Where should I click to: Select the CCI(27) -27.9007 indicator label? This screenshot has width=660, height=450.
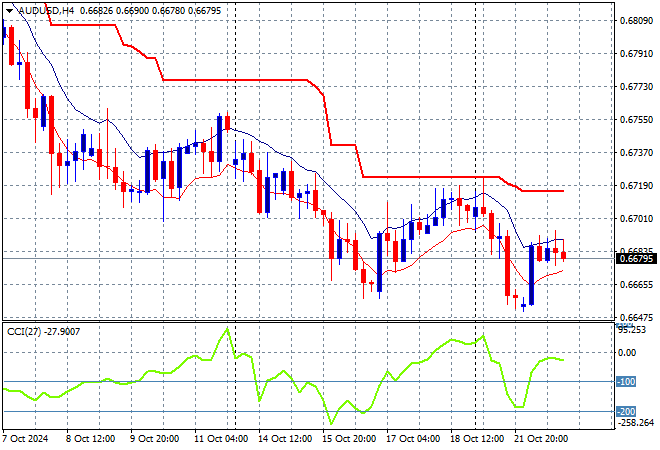[x=43, y=332]
